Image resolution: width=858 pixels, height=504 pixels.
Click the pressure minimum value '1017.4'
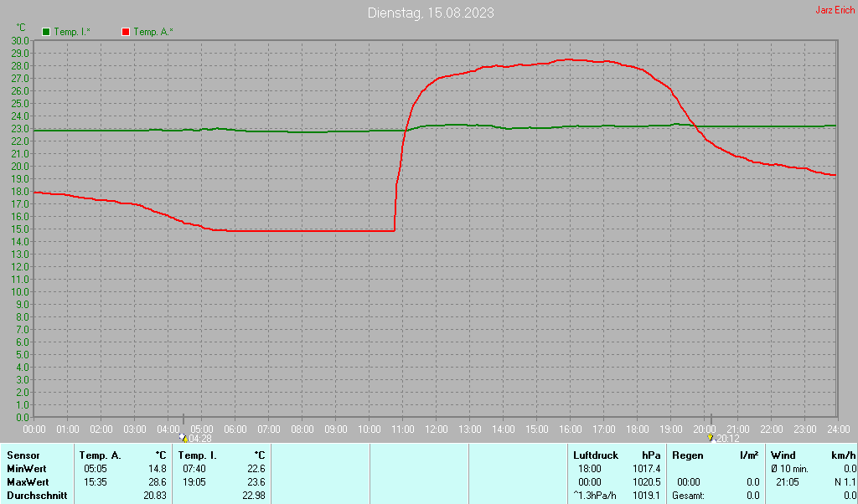pyautogui.click(x=647, y=469)
